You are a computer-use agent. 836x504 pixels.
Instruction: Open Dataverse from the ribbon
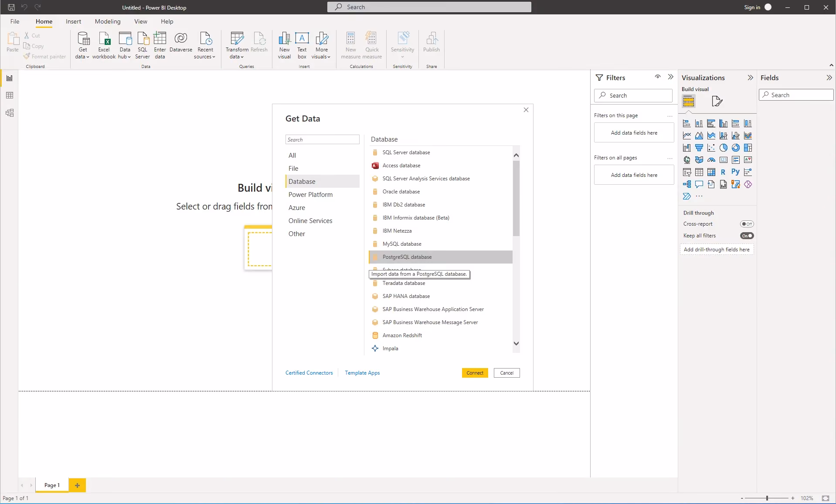click(x=181, y=42)
